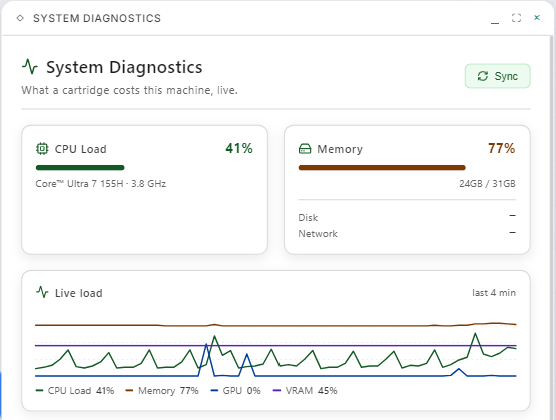
Task: Click the Memory 77% legend entry
Action: 162,391
